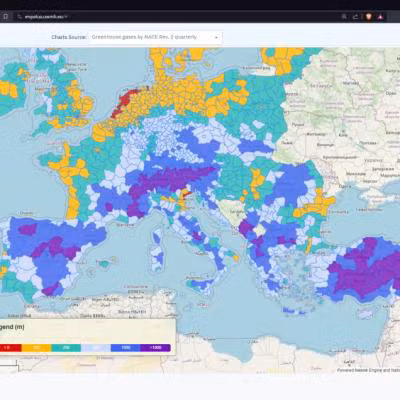Click the purple Alps region on map
Image resolution: width=400 pixels, height=400 pixels.
tap(173, 180)
